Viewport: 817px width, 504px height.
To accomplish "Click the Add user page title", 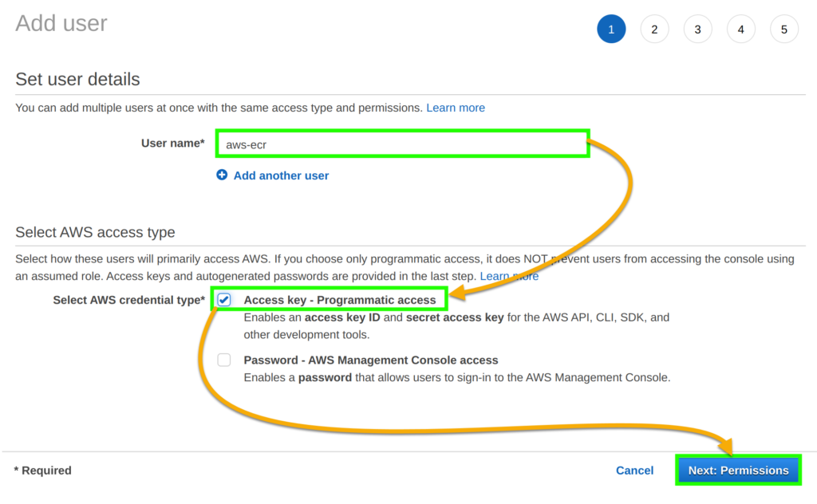I will [x=61, y=23].
